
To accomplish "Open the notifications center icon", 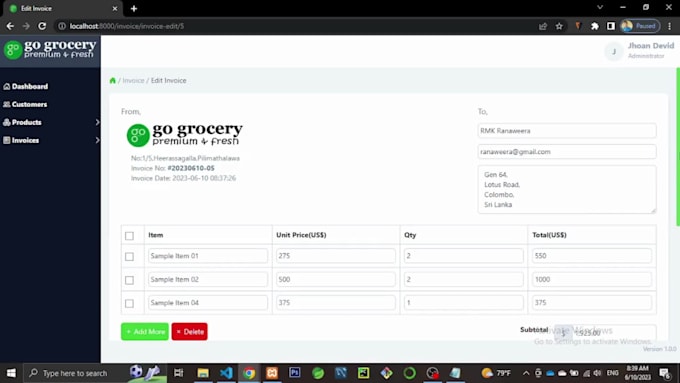I will click(x=665, y=373).
